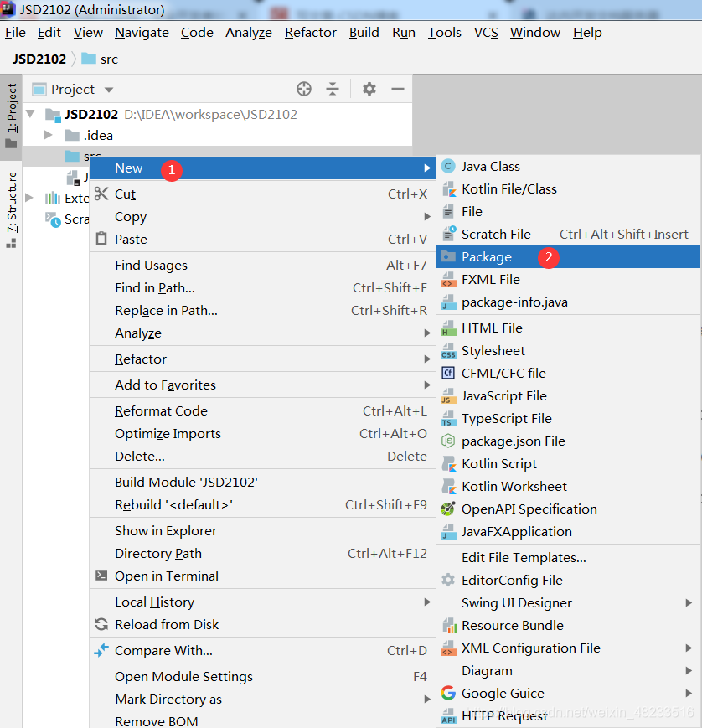Choose Show in Explorer

pyautogui.click(x=262, y=530)
